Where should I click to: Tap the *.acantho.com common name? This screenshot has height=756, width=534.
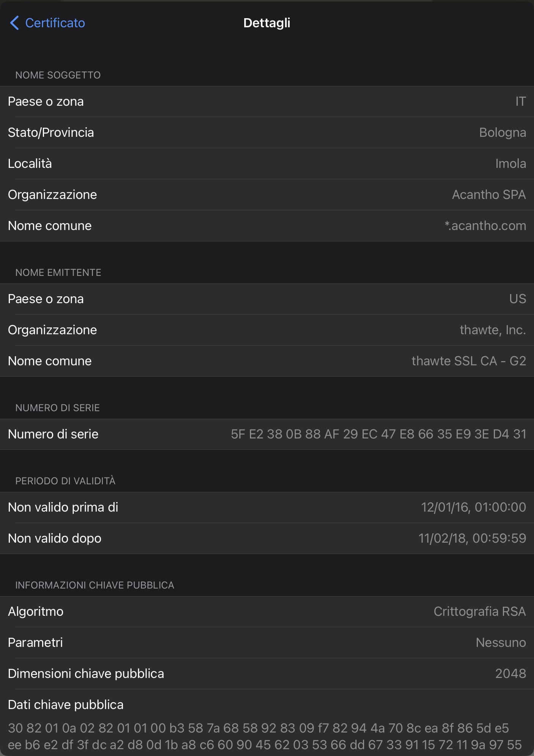pyautogui.click(x=485, y=226)
